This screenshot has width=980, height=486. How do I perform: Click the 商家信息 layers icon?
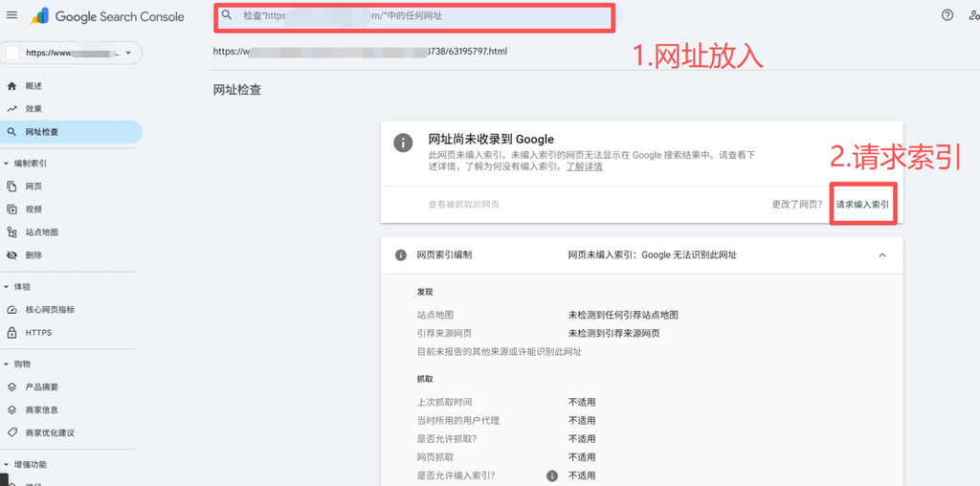point(11,409)
